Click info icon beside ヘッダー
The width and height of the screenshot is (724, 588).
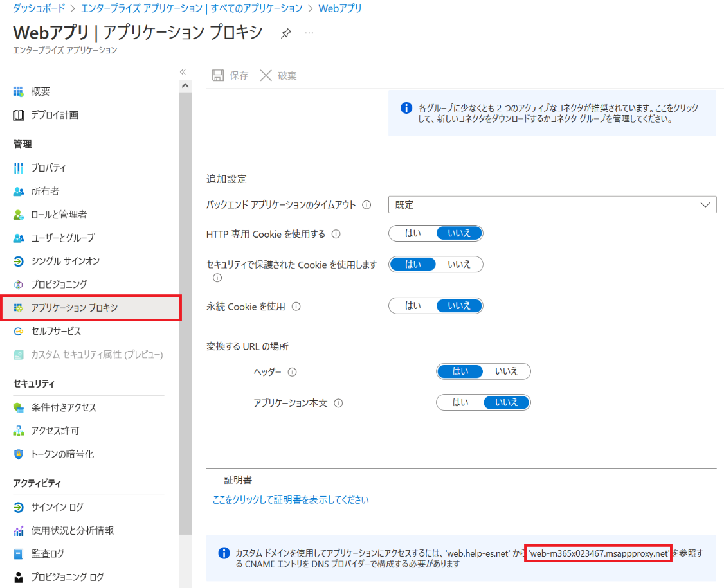click(293, 372)
